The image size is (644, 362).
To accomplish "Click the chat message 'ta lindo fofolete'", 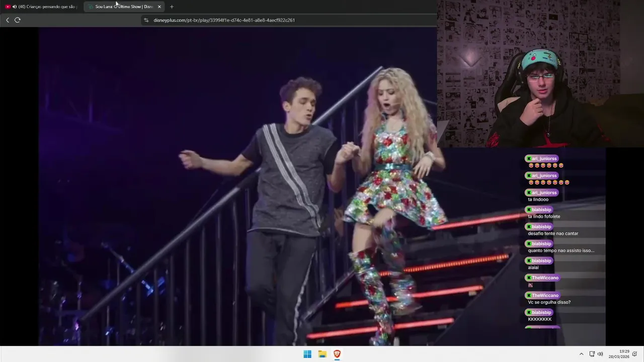I will pos(544,217).
